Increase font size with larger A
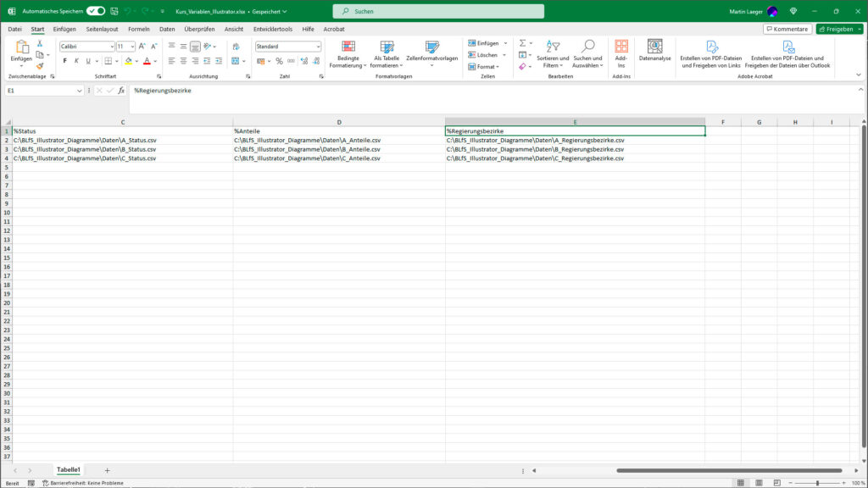Image resolution: width=868 pixels, height=488 pixels. click(x=142, y=47)
